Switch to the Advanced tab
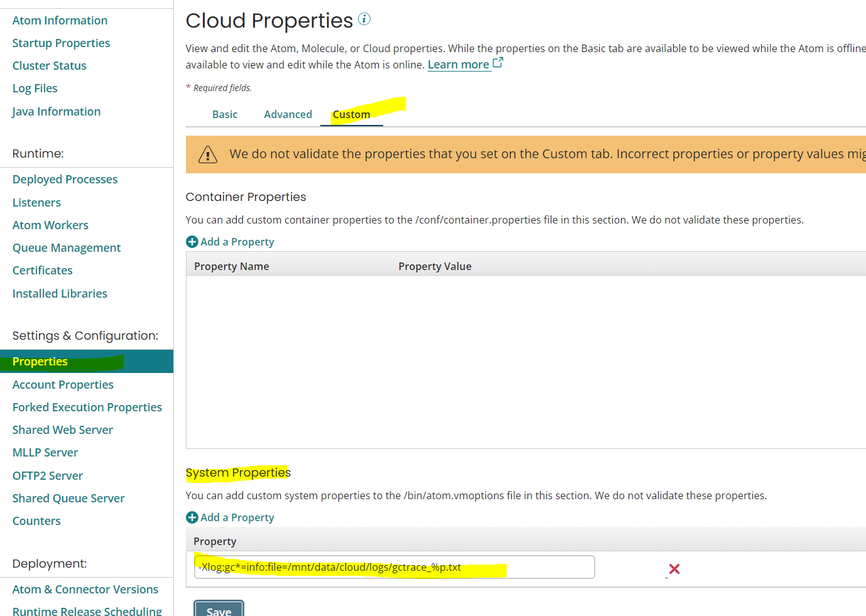The height and width of the screenshot is (616, 866). pos(288,114)
